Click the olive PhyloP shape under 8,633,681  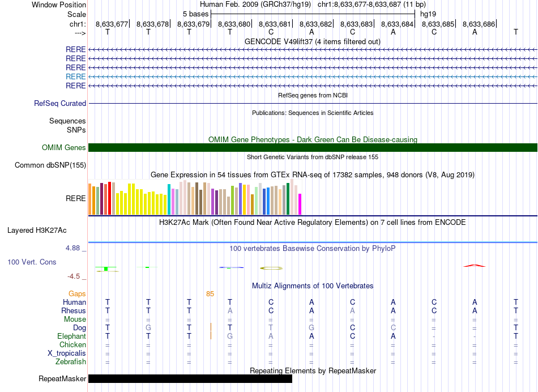tap(271, 268)
